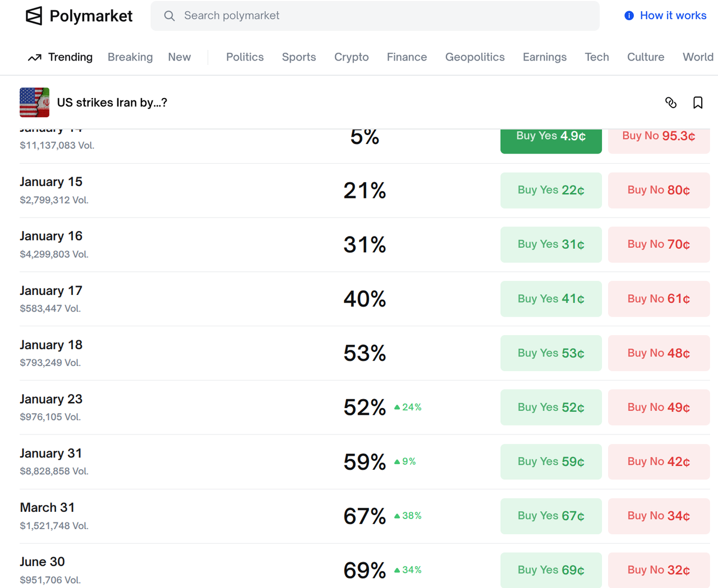Click the $2,799,312 Vol. text
The image size is (718, 588).
[x=54, y=200]
